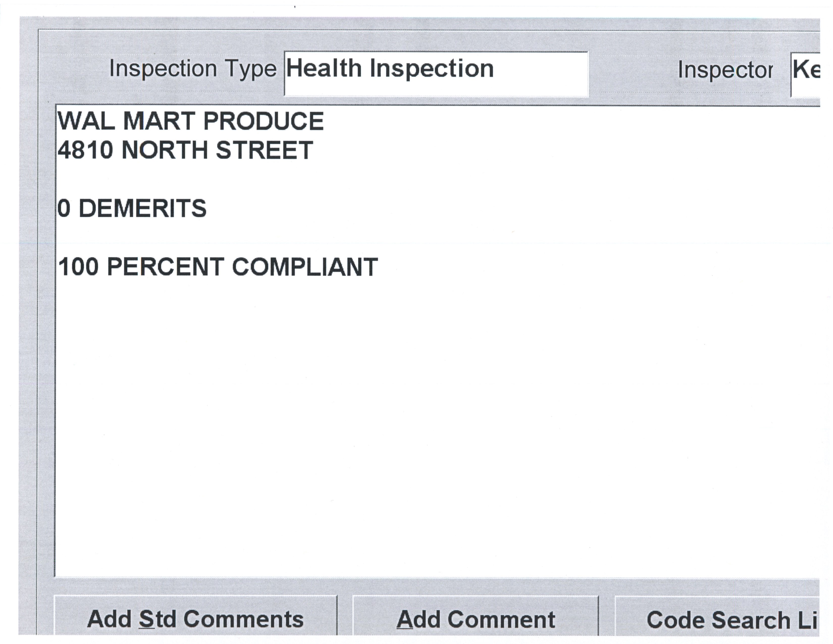Image resolution: width=833 pixels, height=644 pixels.
Task: Click the Inspector name field
Action: click(805, 75)
